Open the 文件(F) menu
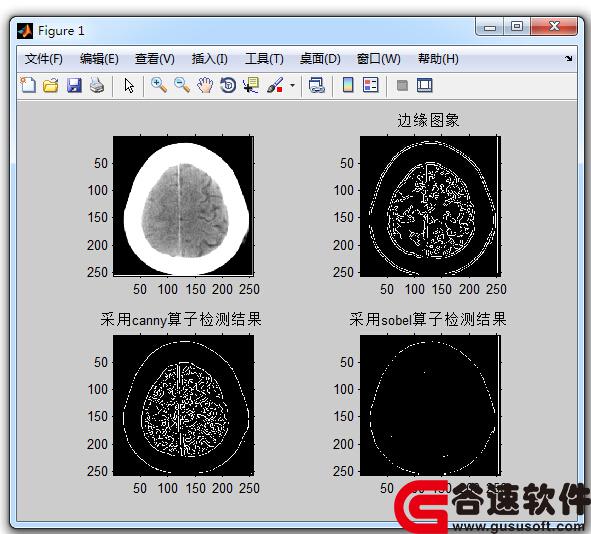 click(x=44, y=59)
